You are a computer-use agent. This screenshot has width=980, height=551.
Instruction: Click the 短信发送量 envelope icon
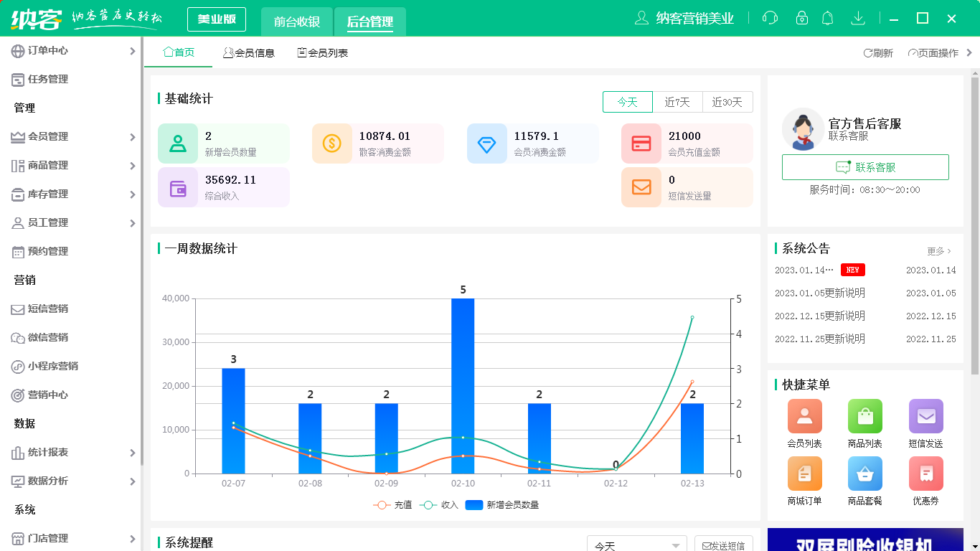pyautogui.click(x=641, y=188)
